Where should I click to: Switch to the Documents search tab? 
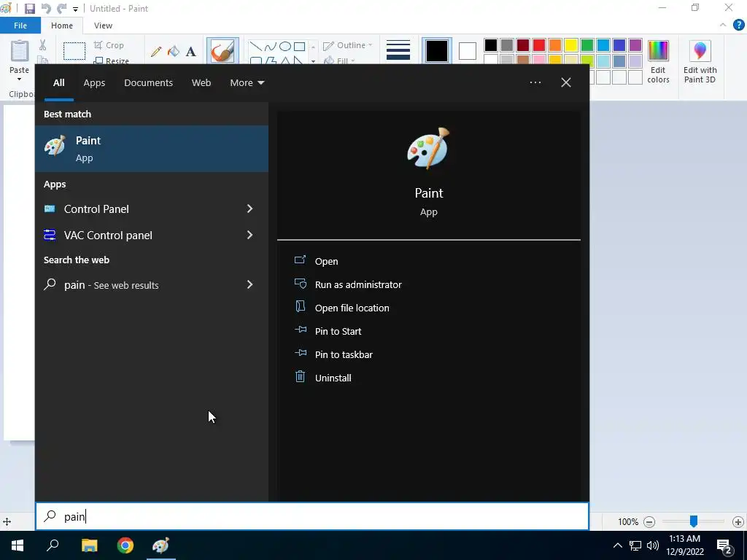148,83
